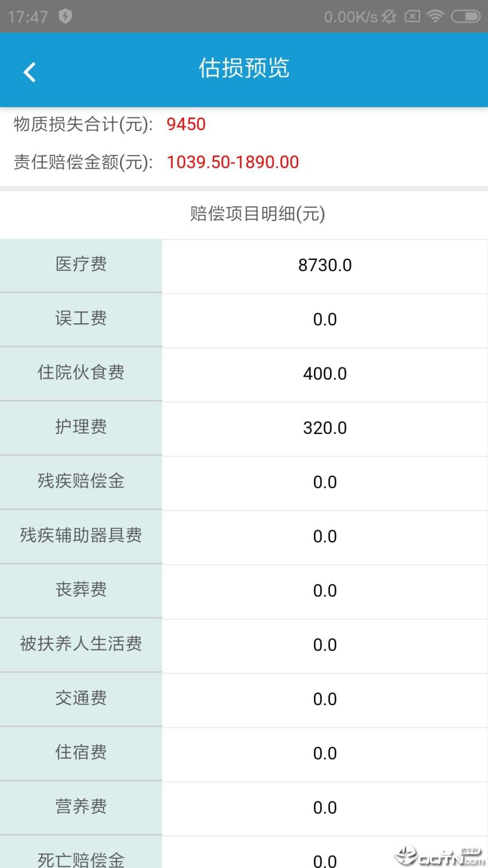Select the 交通费 row

pos(81,698)
